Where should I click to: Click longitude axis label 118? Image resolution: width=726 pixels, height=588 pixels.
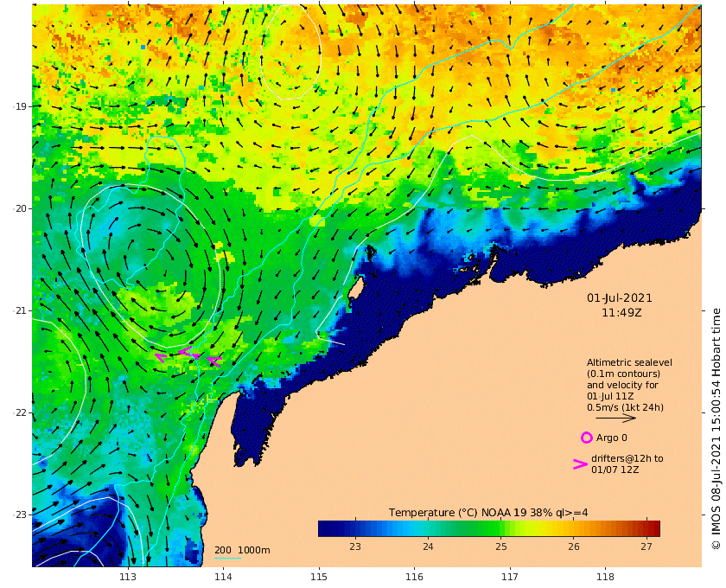coord(605,577)
